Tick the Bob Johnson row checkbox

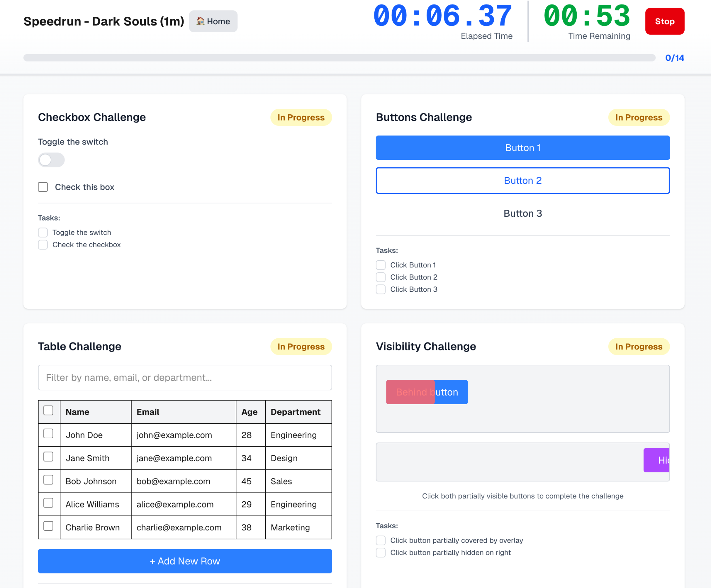pos(49,480)
